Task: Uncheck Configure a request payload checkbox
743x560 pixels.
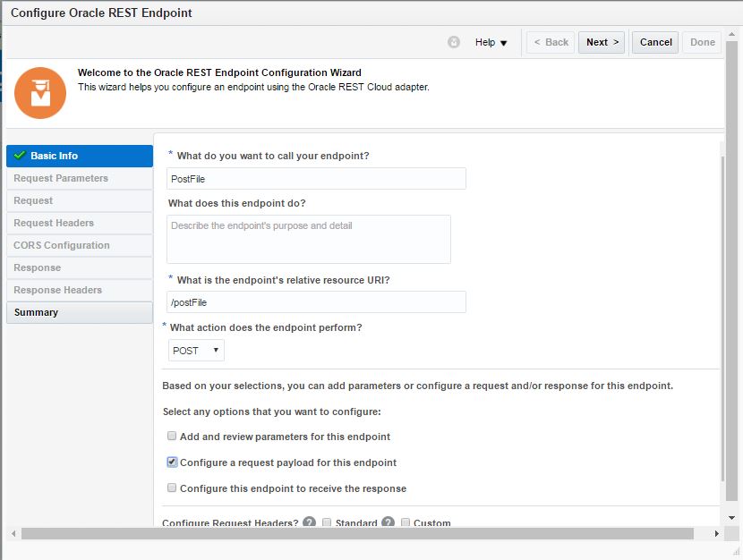Action: pos(172,462)
